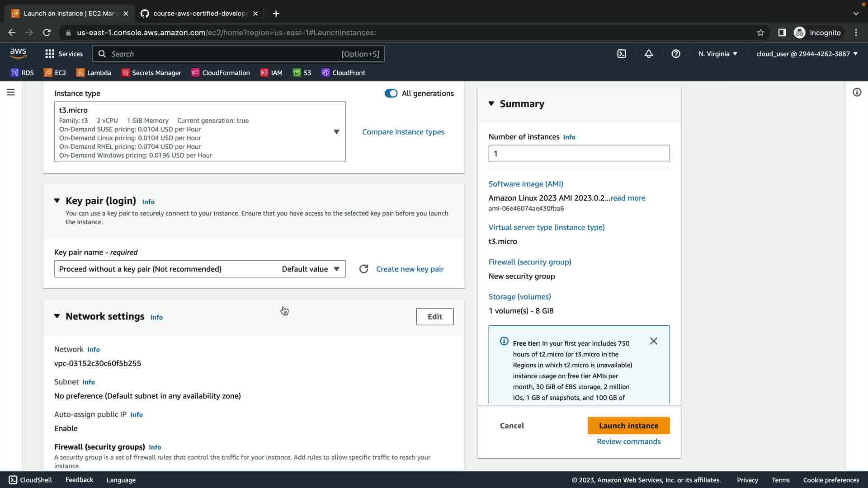Click the Number of instances field
The image size is (868, 488).
pyautogui.click(x=579, y=154)
